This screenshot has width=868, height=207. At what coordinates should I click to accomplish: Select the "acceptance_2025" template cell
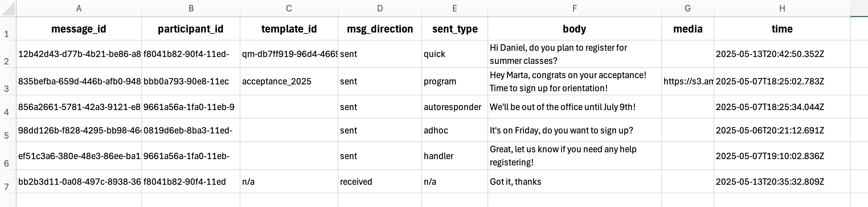[289, 82]
